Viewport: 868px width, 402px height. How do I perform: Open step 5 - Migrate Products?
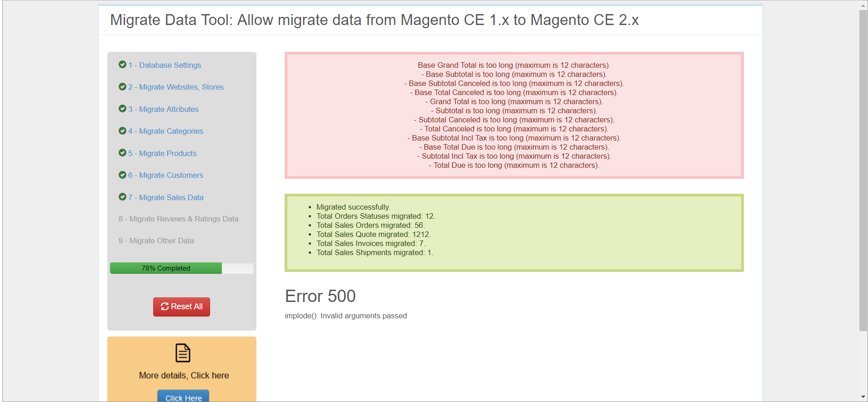point(162,153)
